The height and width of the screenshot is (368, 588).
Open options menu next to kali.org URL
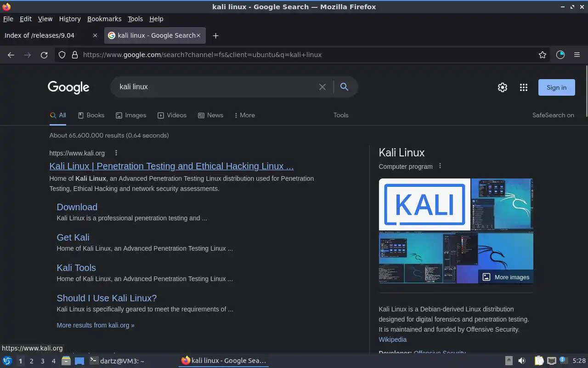click(x=116, y=153)
